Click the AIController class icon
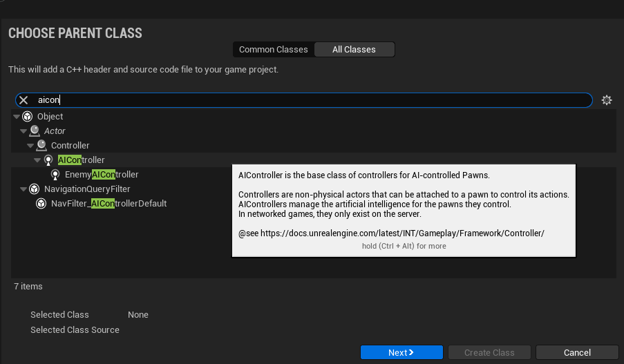 coord(48,160)
